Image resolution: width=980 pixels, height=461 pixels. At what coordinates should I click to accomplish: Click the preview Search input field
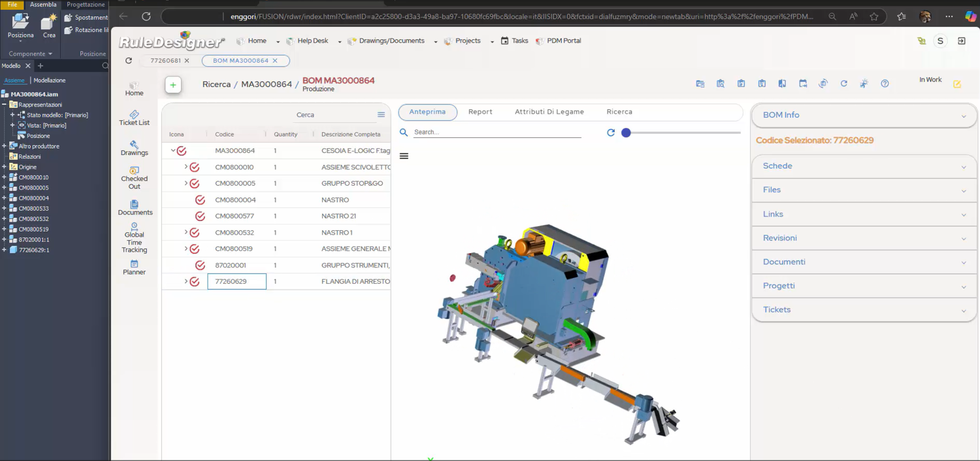coord(497,132)
